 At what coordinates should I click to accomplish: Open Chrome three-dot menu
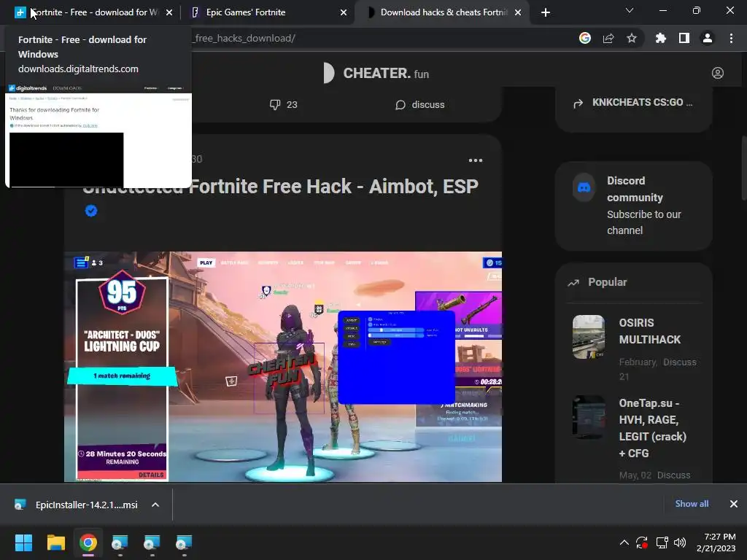coord(731,38)
